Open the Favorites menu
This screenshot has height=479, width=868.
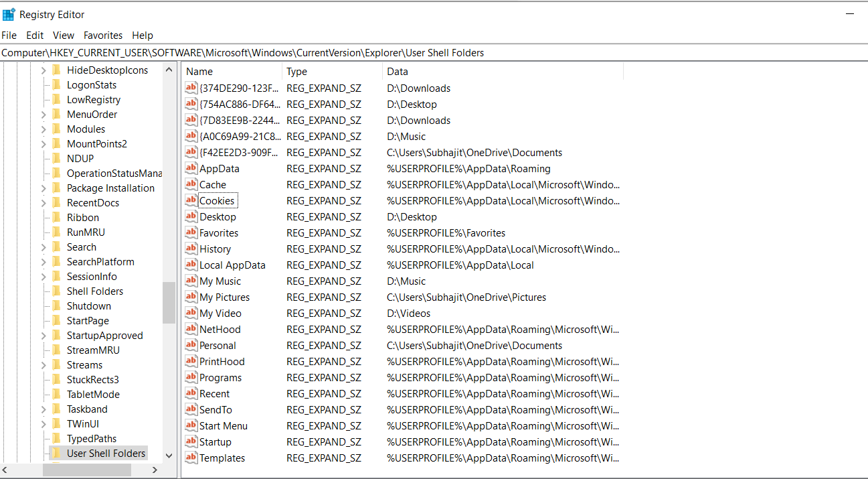(x=103, y=36)
